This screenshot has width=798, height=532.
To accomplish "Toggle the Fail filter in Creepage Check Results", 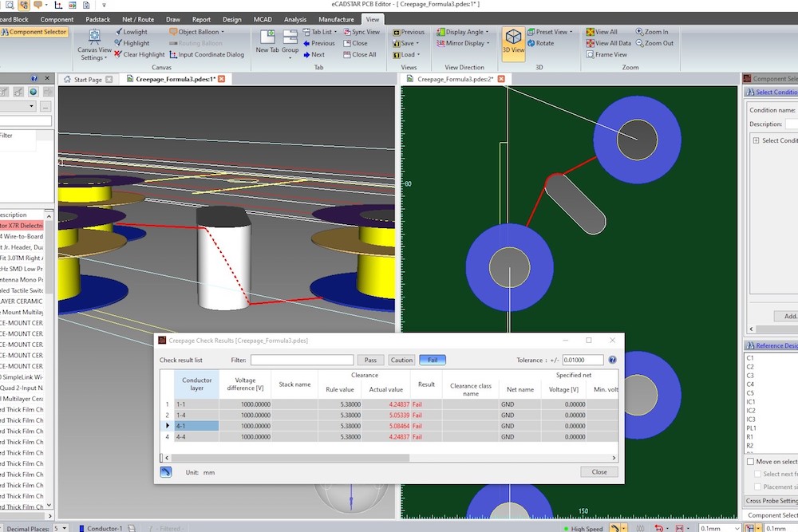I will [432, 360].
